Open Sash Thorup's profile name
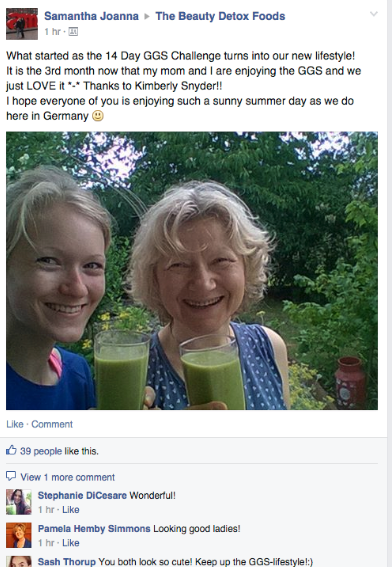This screenshot has width=392, height=567. coord(67,562)
